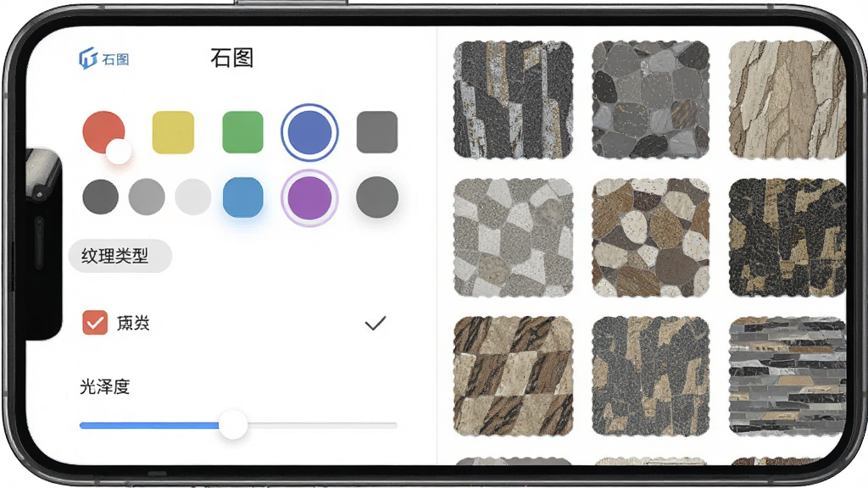868x488 pixels.
Task: Select the ringed royal blue circle swatch
Action: (309, 132)
